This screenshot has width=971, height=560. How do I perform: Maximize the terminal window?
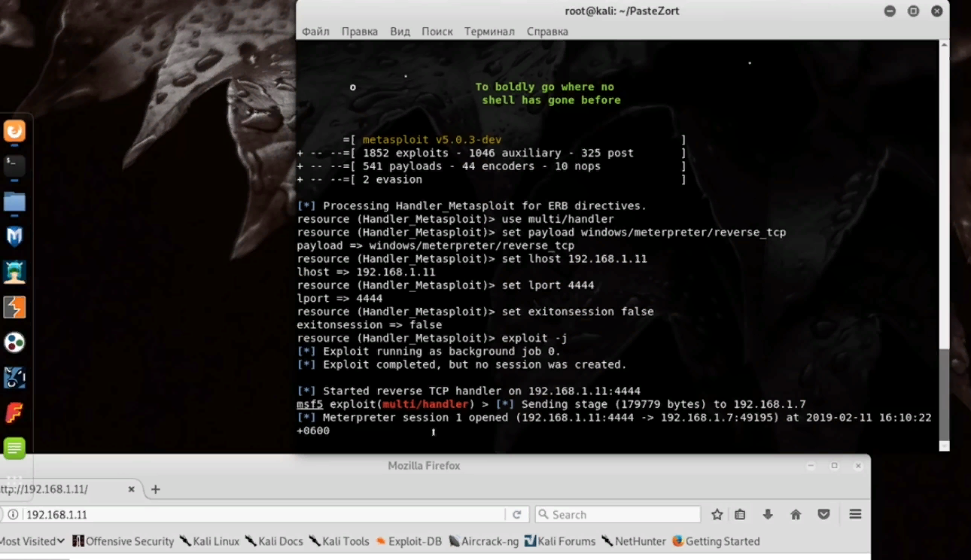(x=913, y=11)
